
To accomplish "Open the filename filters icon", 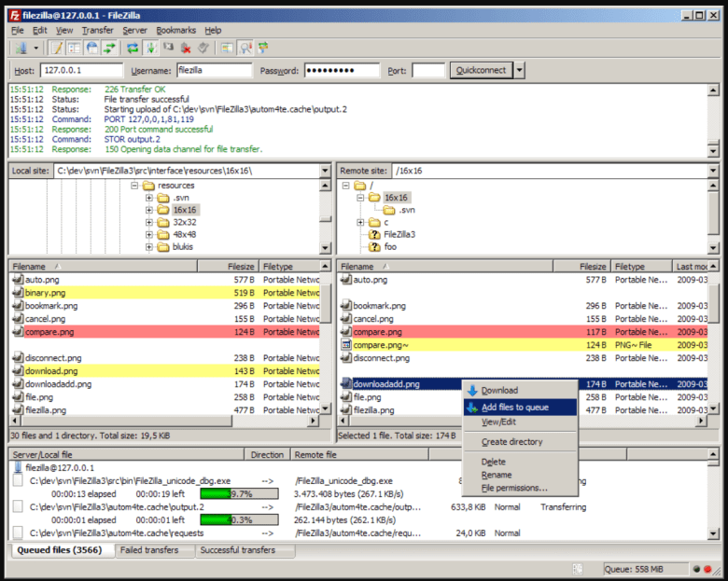I will click(x=227, y=48).
